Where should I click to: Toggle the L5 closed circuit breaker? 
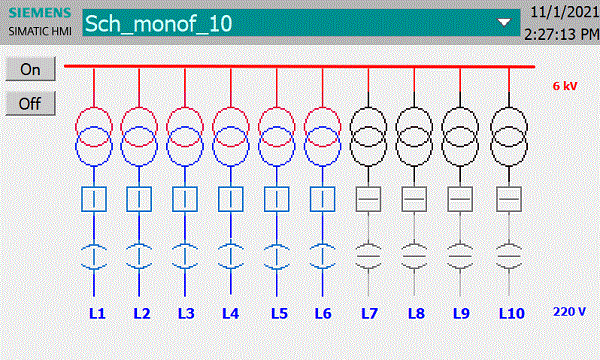click(x=277, y=199)
